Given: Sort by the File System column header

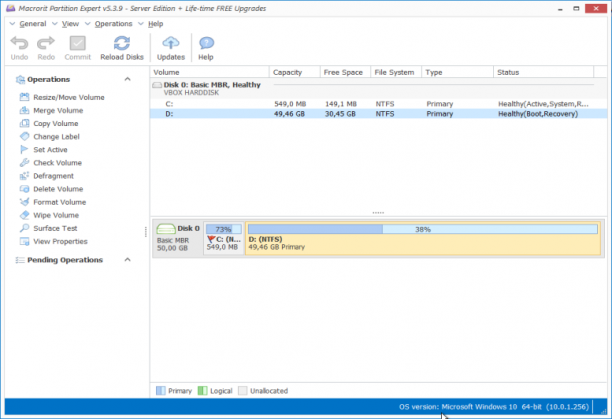Looking at the screenshot, I should 396,72.
